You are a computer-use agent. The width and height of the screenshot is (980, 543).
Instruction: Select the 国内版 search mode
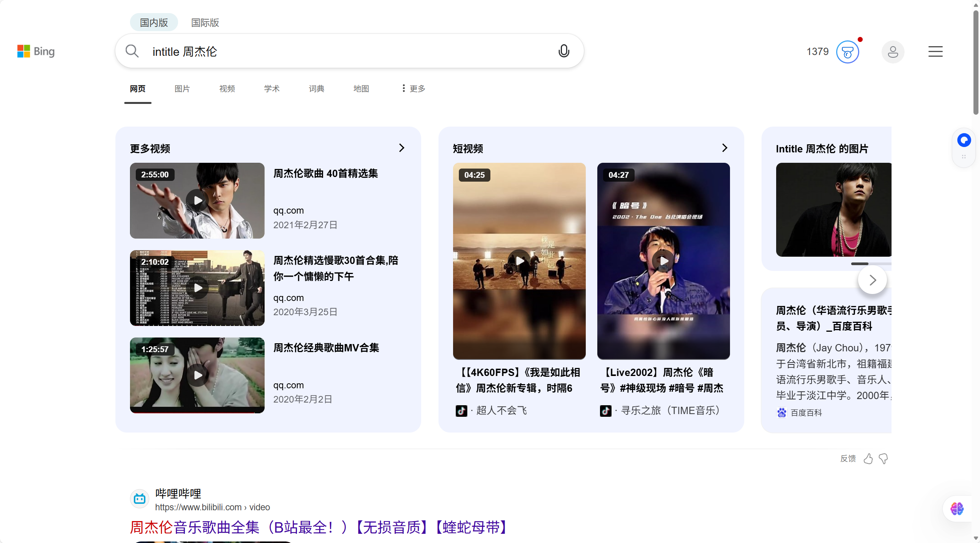(154, 23)
